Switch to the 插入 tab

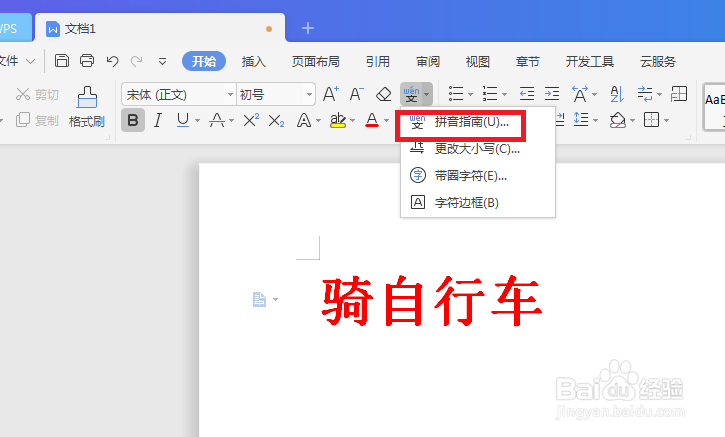coord(253,61)
